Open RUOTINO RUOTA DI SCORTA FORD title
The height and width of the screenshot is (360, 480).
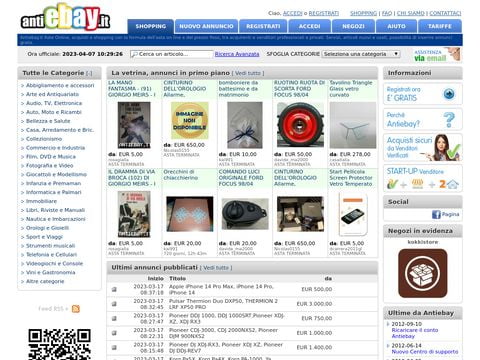pyautogui.click(x=299, y=89)
